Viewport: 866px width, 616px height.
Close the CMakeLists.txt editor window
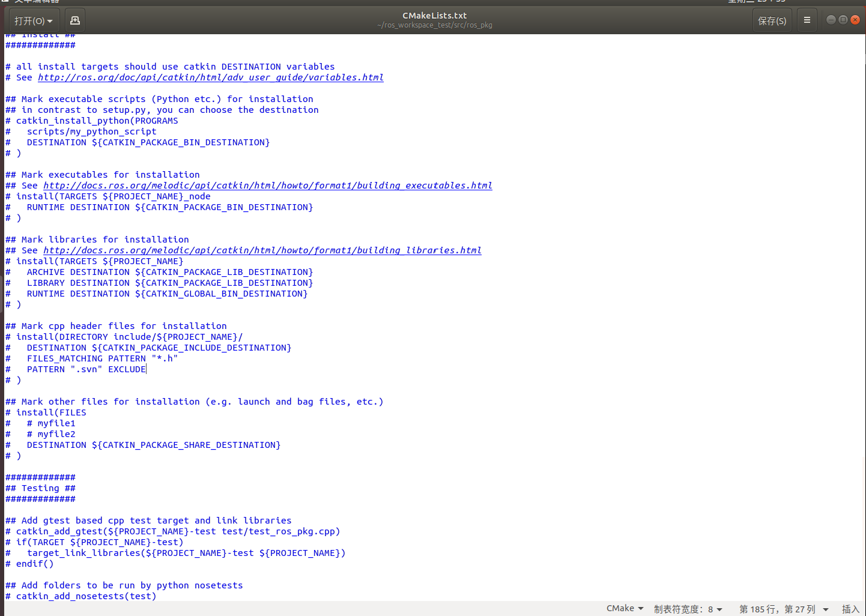855,20
